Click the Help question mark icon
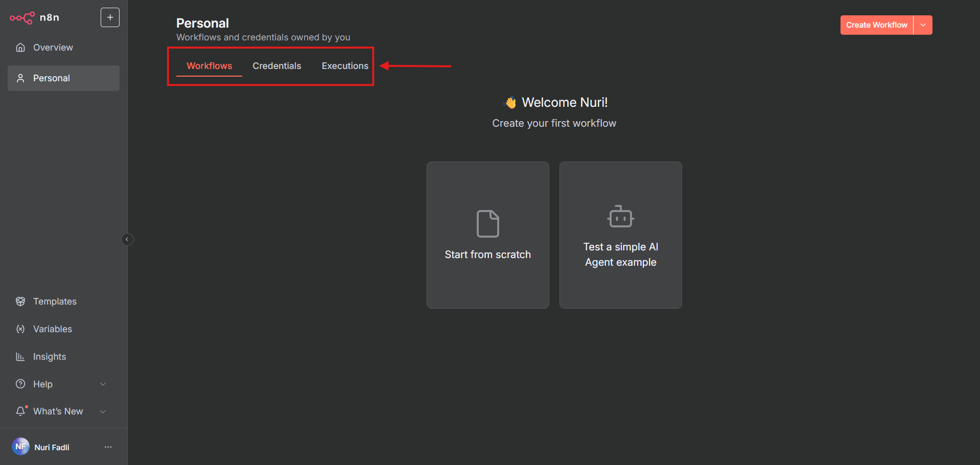Image resolution: width=980 pixels, height=465 pixels. coord(20,384)
